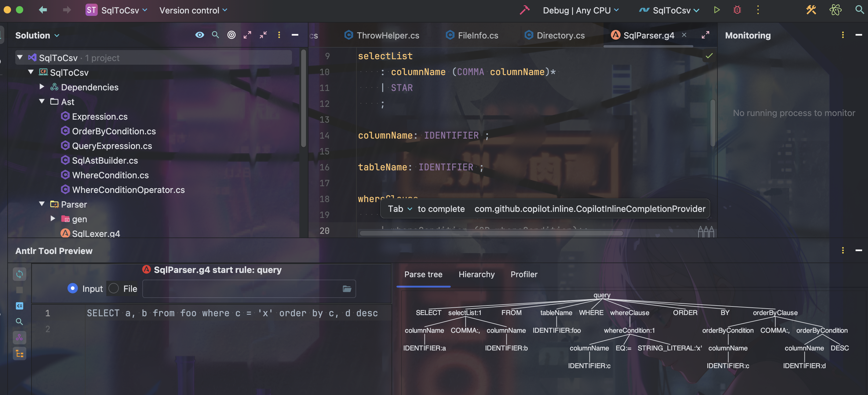Open SqlAstBuilder.cs in Solution tree
This screenshot has width=868, height=395.
(x=105, y=161)
